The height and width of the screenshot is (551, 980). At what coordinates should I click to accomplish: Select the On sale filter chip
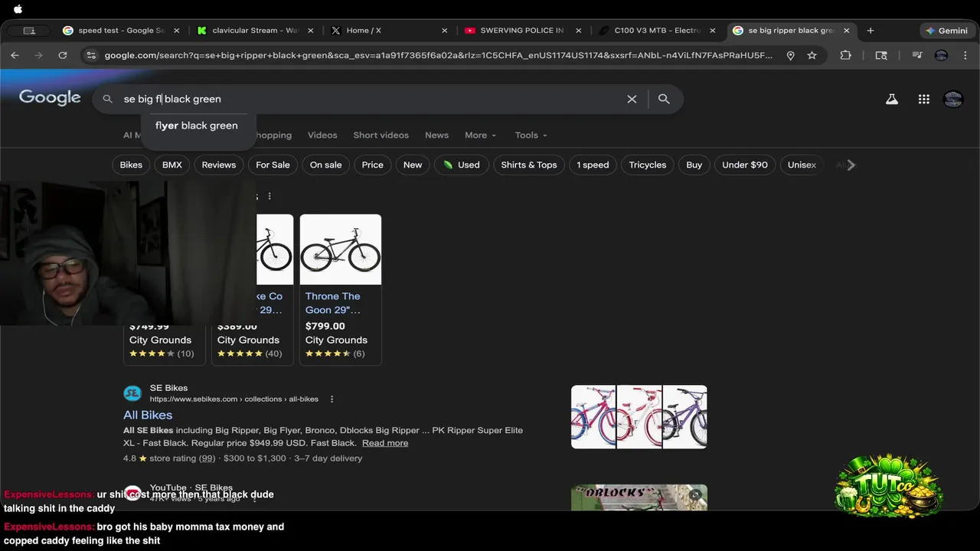click(325, 165)
